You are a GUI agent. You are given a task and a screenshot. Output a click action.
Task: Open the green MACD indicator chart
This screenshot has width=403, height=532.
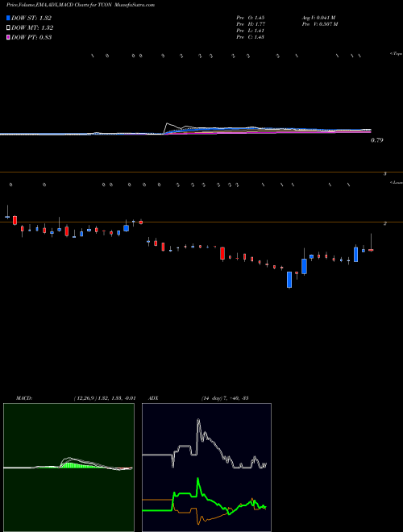(x=69, y=468)
